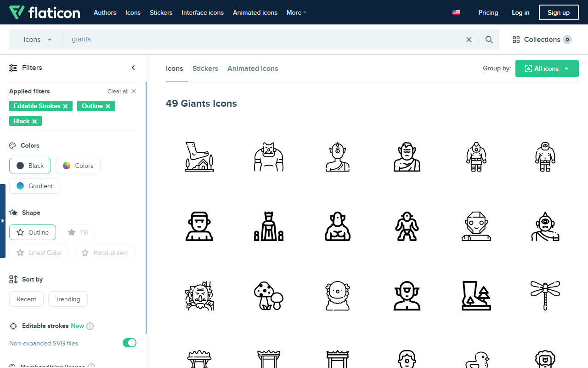Select the dragonfly giant icon
This screenshot has height=368, width=588.
click(545, 296)
